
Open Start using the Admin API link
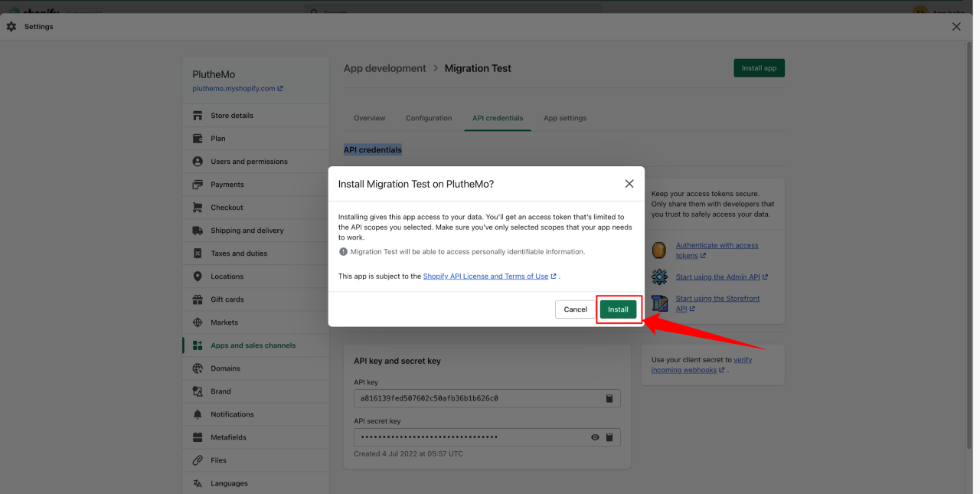722,277
